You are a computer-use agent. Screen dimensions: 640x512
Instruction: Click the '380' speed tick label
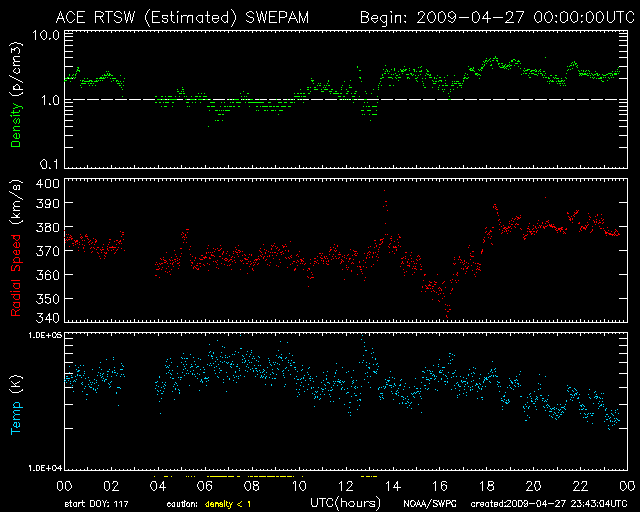coord(48,227)
